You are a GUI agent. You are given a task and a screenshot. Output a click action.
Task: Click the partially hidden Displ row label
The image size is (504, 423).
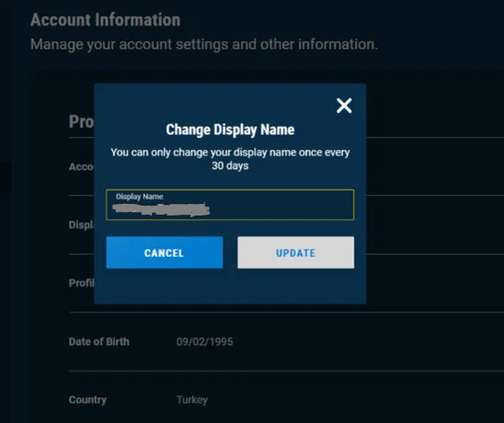click(81, 224)
